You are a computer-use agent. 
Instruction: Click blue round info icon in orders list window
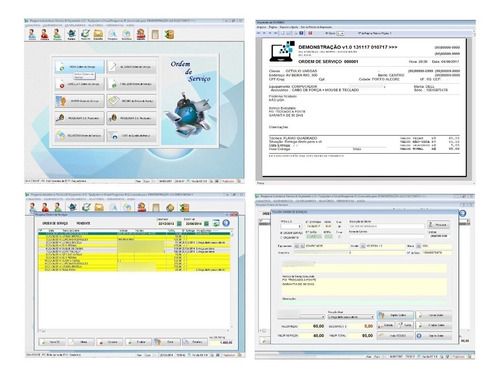click(x=226, y=223)
